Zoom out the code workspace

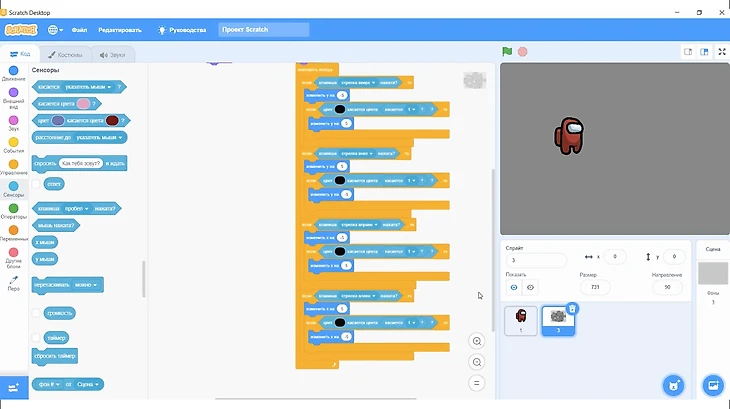tap(477, 362)
